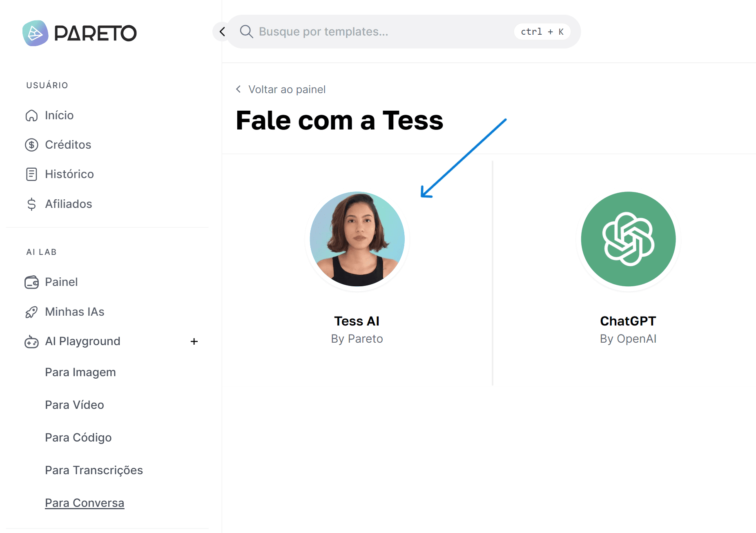Choose the ChatGPT green logo
Image resolution: width=756 pixels, height=533 pixels.
[x=628, y=239]
